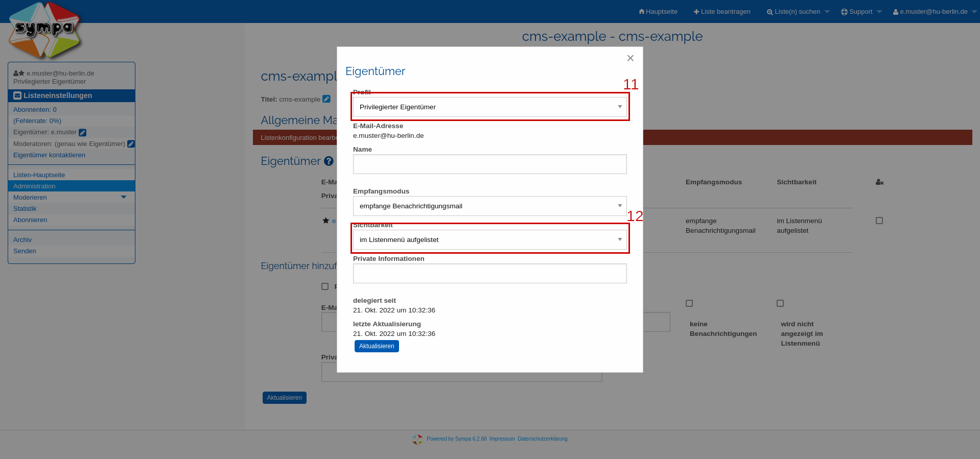The width and height of the screenshot is (980, 459).
Task: Click the Sympa icon in footer
Action: (x=417, y=439)
